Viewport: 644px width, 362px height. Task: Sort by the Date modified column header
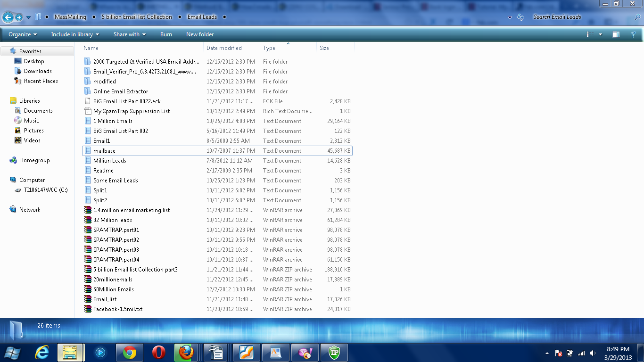click(232, 48)
